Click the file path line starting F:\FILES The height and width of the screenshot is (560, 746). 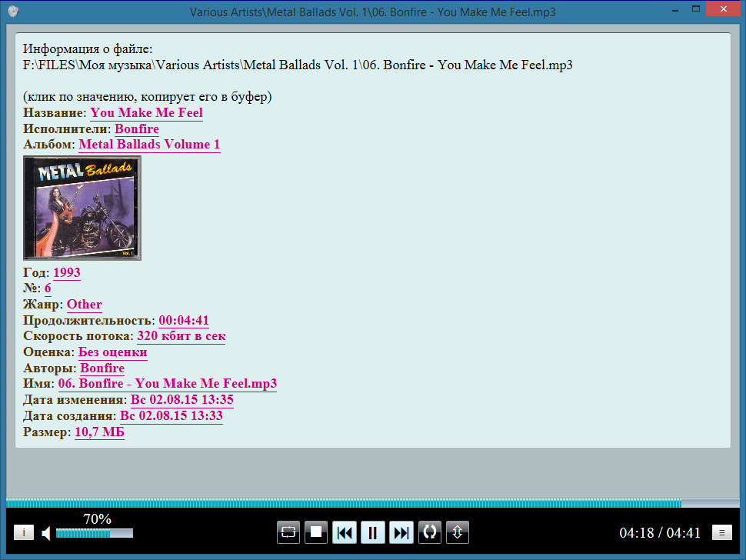(x=298, y=65)
